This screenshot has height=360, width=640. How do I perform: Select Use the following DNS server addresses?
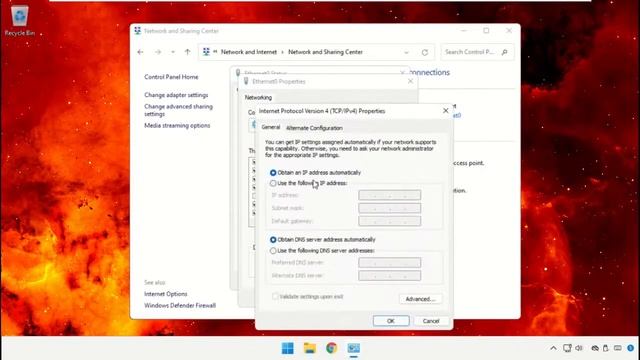coord(322,251)
